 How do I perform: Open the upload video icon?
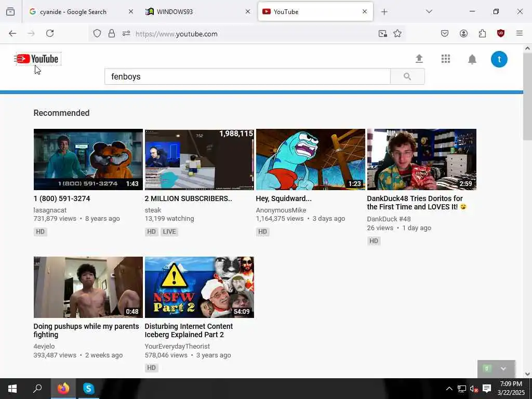coord(419,59)
